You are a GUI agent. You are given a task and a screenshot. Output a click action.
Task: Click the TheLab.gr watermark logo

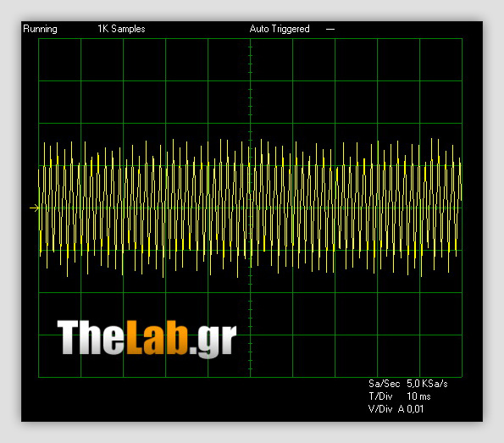point(147,338)
